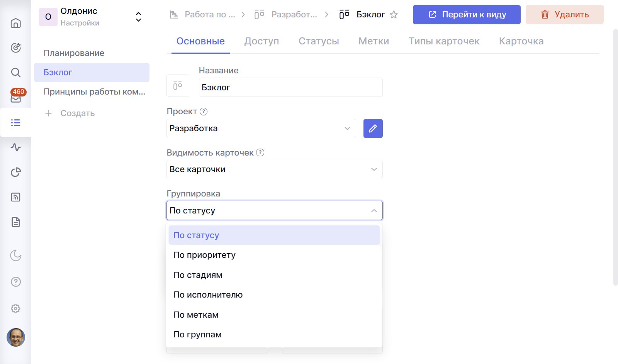Expand the Проект «Разработка» dropdown

click(x=261, y=129)
